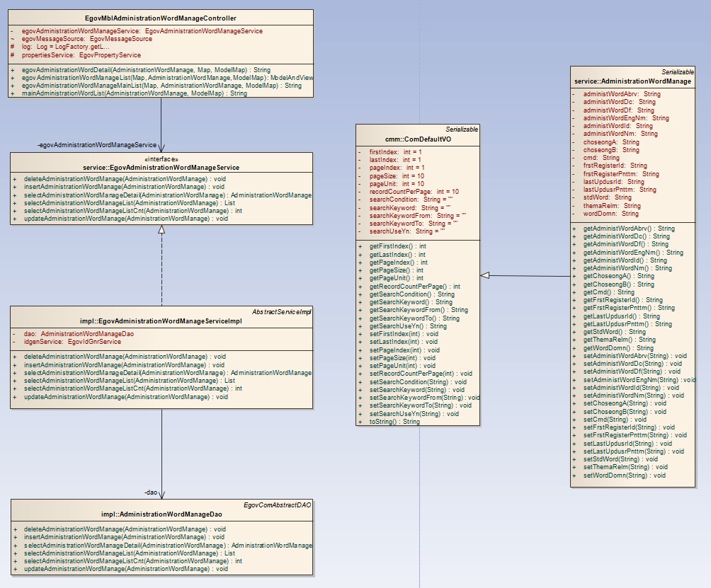
Task: Select the impl::EgovAdministrationWordManageServiceImpl class name
Action: [161, 321]
